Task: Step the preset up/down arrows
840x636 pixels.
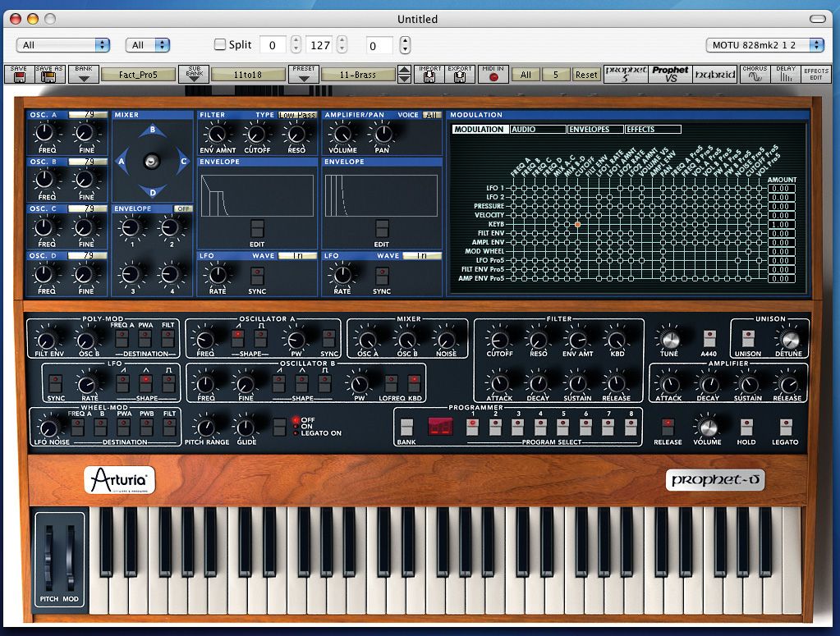Action: point(405,75)
